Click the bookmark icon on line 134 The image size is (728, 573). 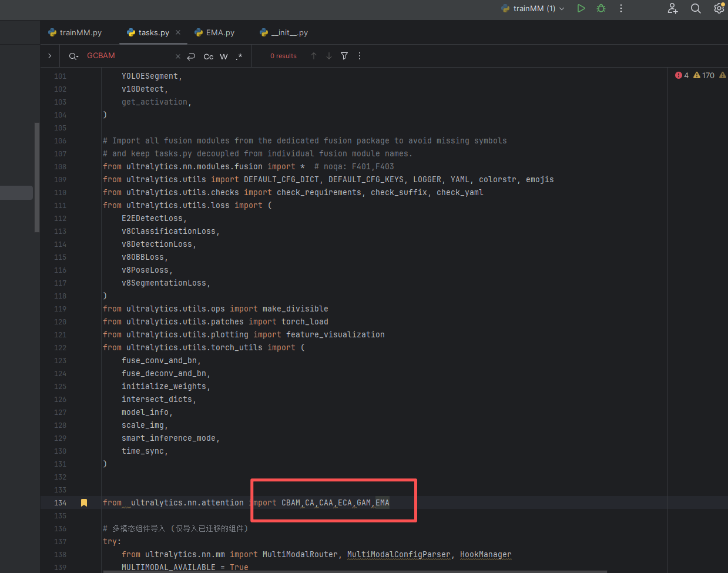point(84,502)
